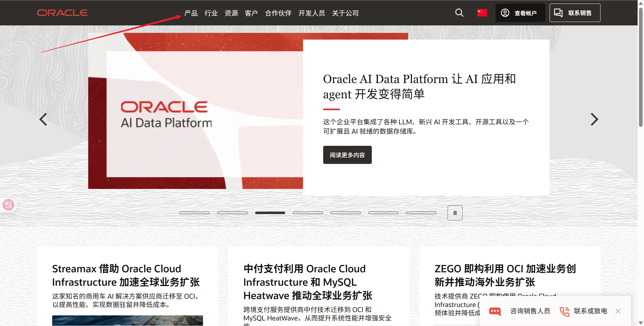
Task: Open the 客户 menu
Action: (251, 13)
